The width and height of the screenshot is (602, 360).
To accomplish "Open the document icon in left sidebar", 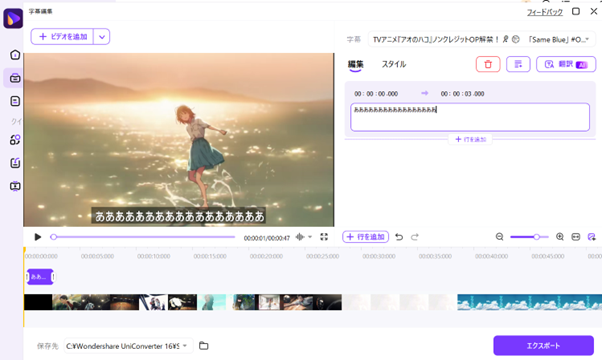I will pos(15,101).
